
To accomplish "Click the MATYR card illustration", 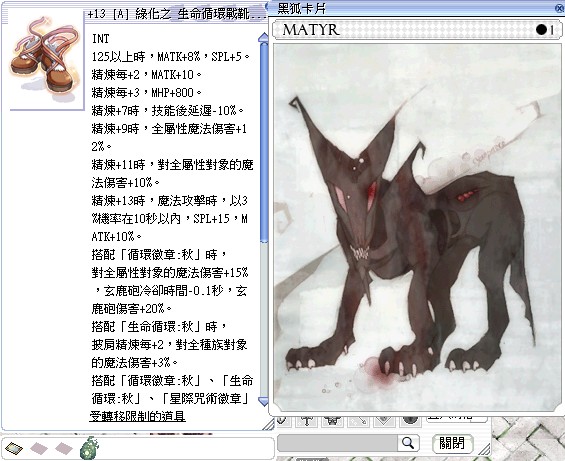I will [416, 227].
